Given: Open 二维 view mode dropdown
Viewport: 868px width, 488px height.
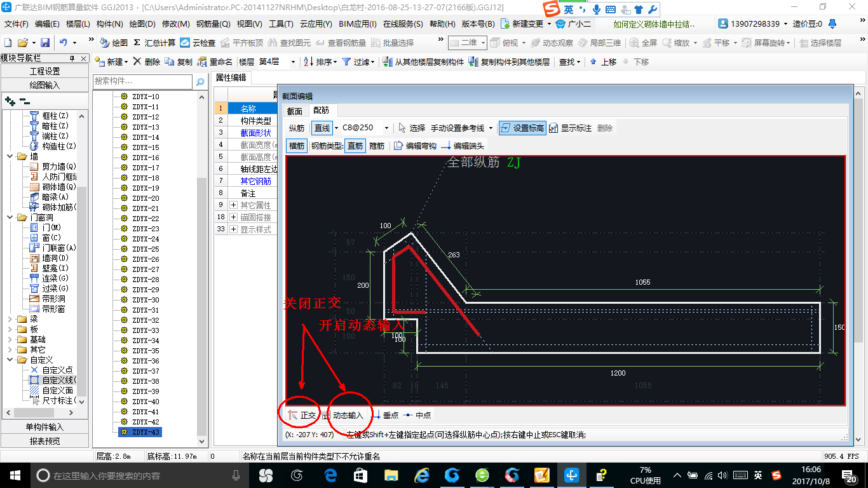Looking at the screenshot, I should pos(467,43).
